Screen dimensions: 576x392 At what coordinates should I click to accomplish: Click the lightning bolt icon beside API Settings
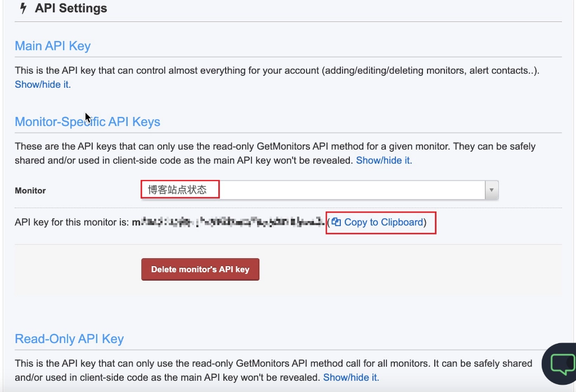[23, 8]
